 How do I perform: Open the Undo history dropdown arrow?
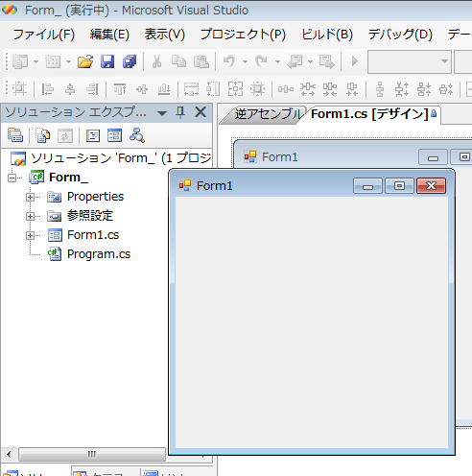pyautogui.click(x=245, y=61)
